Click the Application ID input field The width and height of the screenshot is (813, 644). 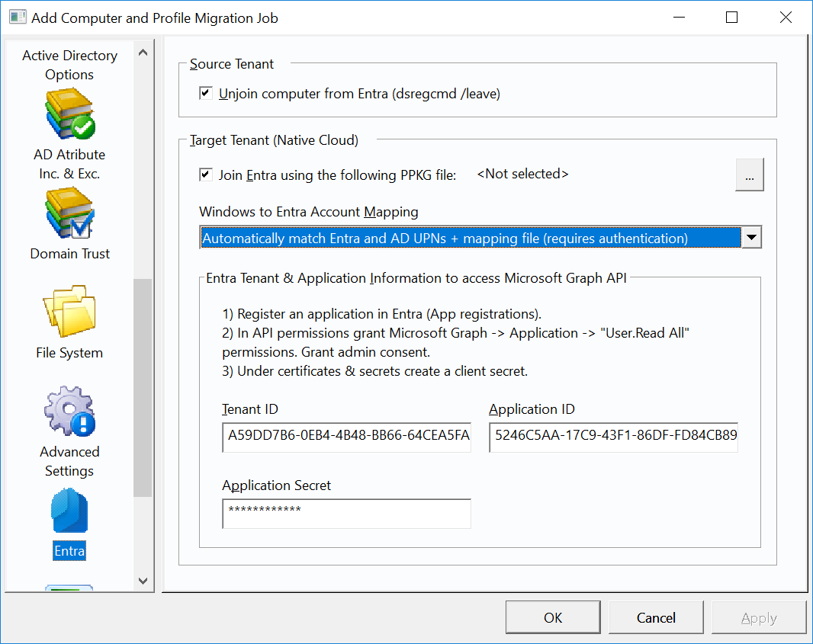point(613,437)
